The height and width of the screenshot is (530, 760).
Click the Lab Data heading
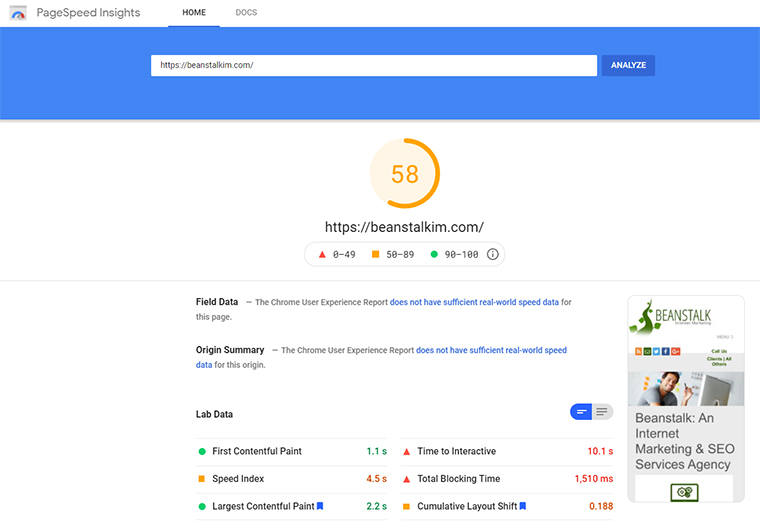[214, 415]
